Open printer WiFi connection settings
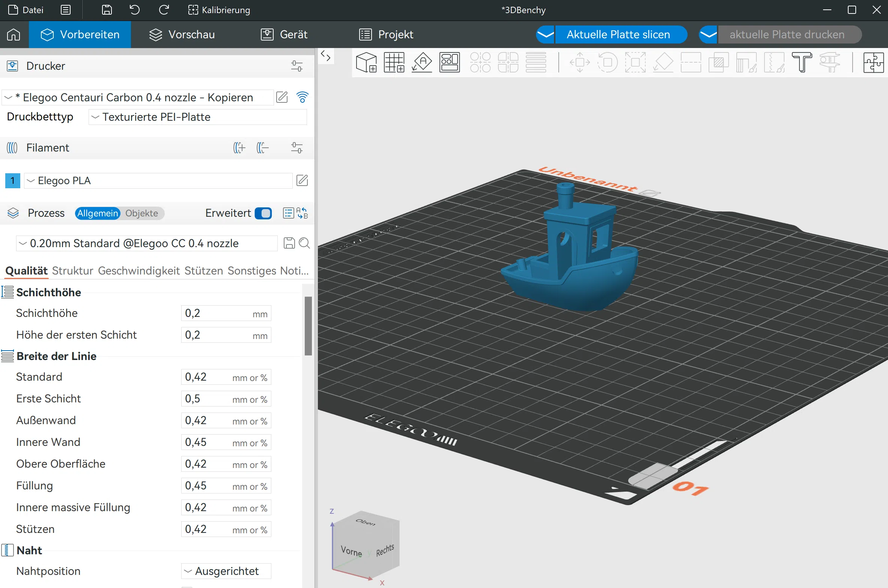This screenshot has width=888, height=588. 303,97
